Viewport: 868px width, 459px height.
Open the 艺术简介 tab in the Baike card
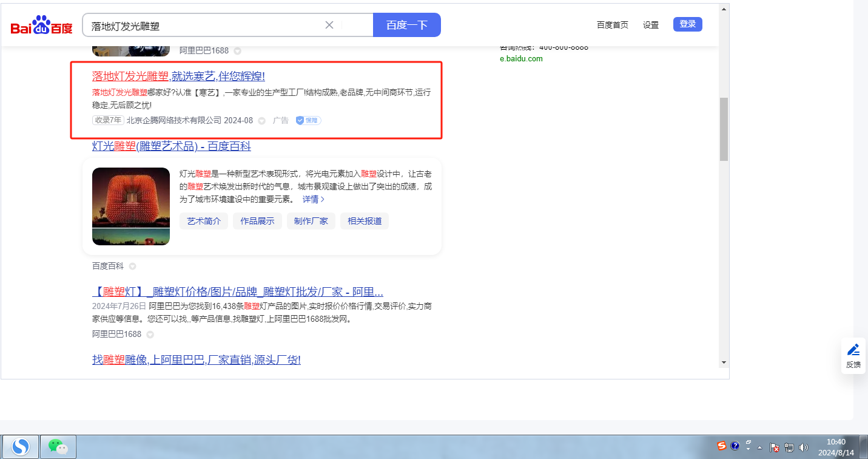[x=204, y=221]
